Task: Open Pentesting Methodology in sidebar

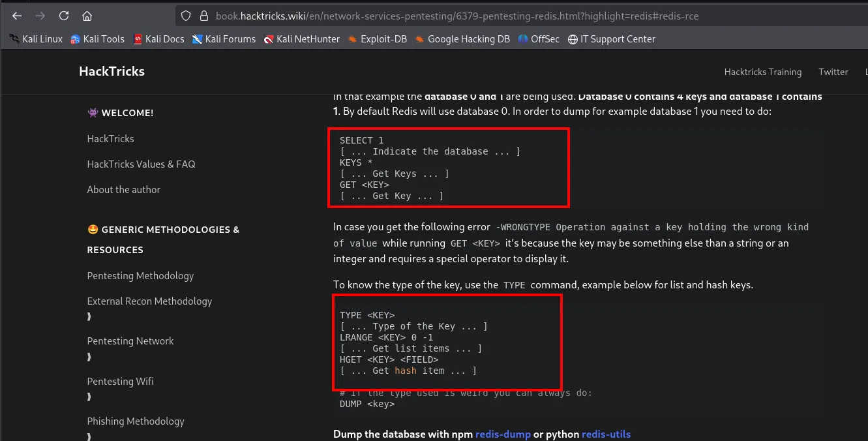Action: click(140, 276)
